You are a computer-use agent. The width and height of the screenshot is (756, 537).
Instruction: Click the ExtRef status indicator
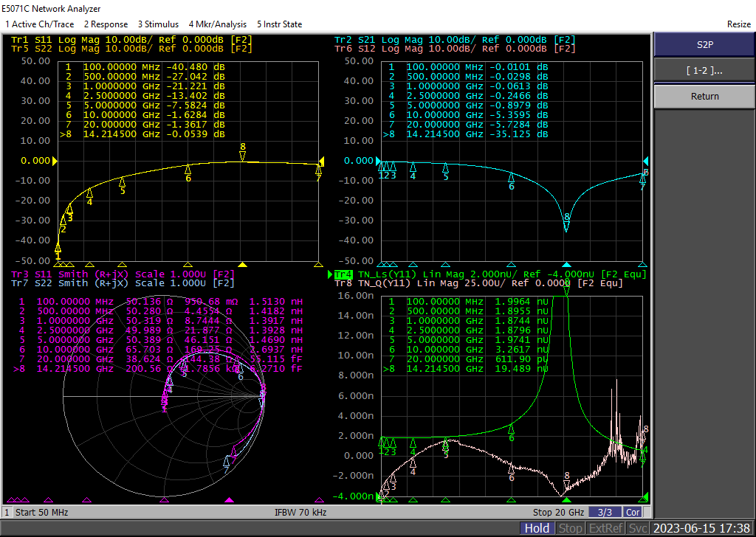(x=605, y=528)
